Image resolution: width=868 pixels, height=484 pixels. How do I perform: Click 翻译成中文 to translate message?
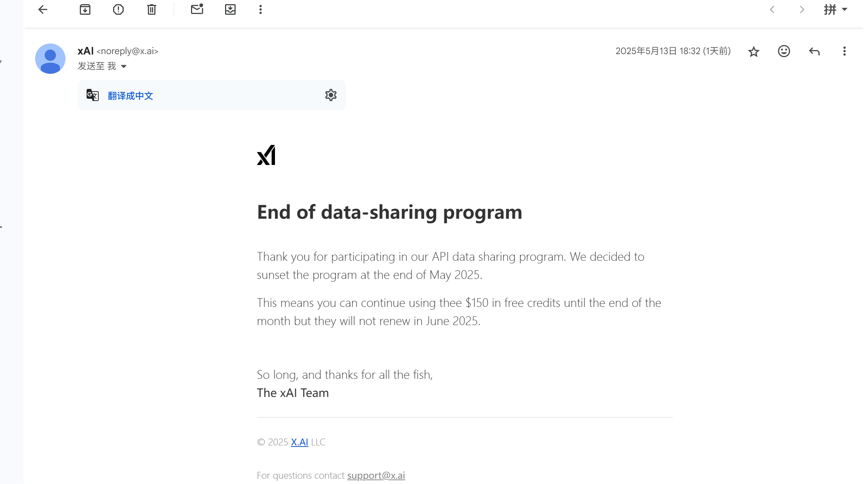point(130,96)
